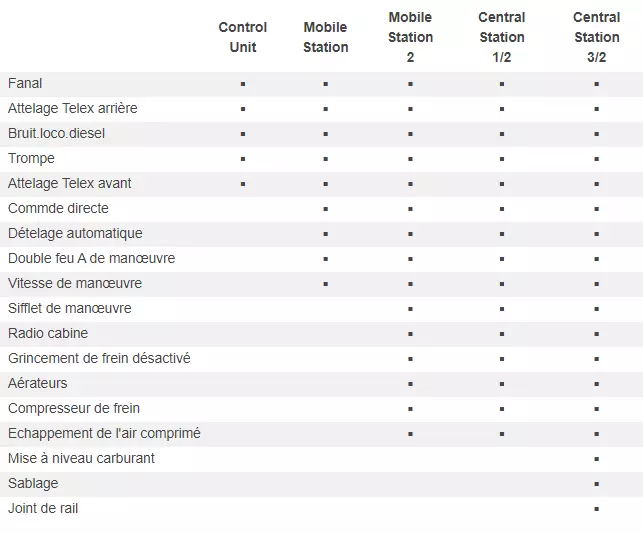Screen dimensions: 643x533
Task: Click the Fanal row label
Action: point(25,84)
